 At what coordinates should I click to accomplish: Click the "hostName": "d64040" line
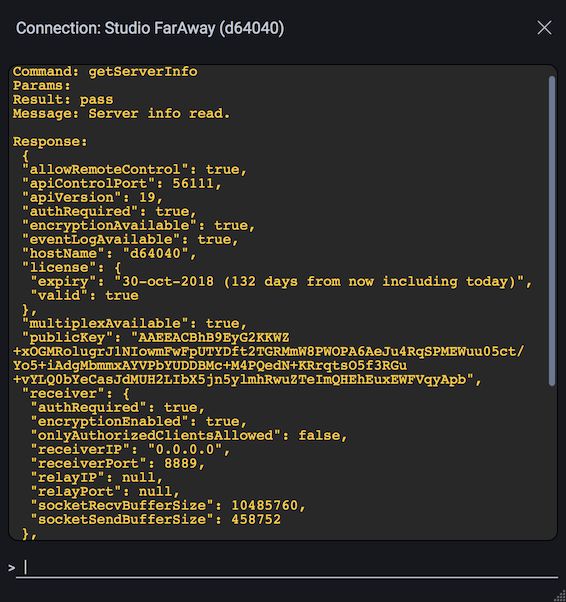click(109, 254)
